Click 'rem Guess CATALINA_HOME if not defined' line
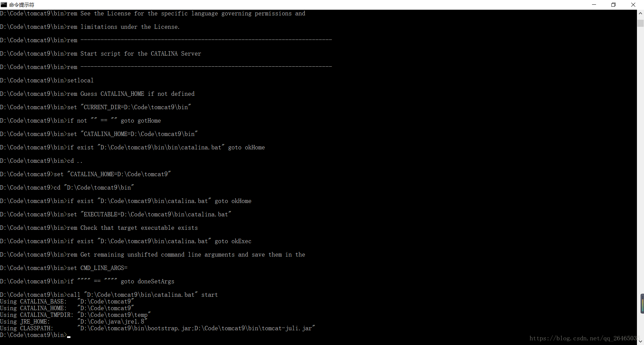 [x=97, y=94]
